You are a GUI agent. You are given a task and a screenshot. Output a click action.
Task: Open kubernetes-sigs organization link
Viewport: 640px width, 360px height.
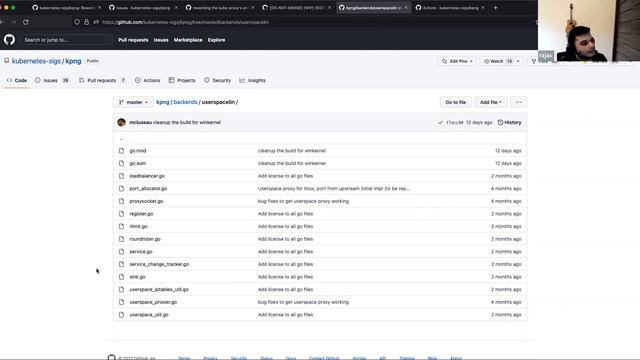click(36, 61)
